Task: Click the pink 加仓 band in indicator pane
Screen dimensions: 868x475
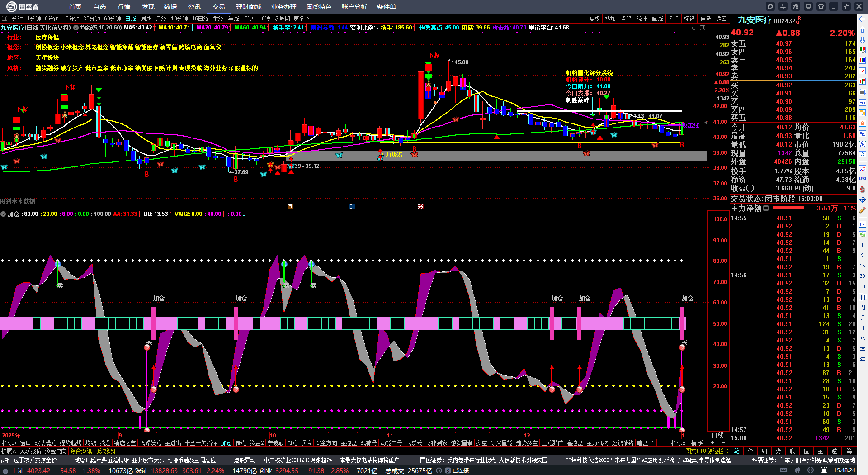Action: coord(343,323)
